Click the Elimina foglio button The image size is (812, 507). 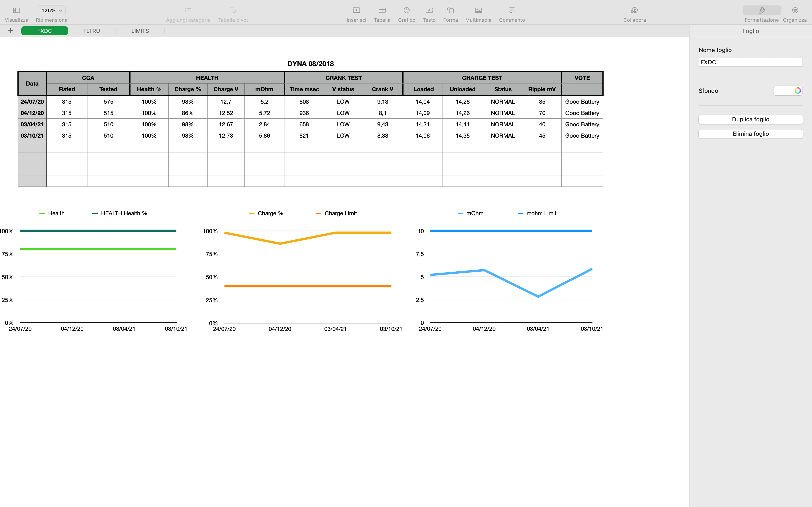(750, 134)
